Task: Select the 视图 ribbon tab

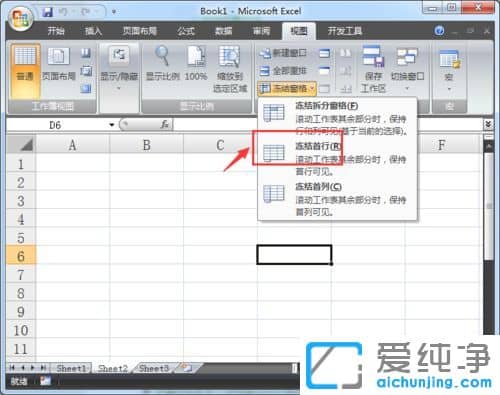Action: pyautogui.click(x=299, y=31)
